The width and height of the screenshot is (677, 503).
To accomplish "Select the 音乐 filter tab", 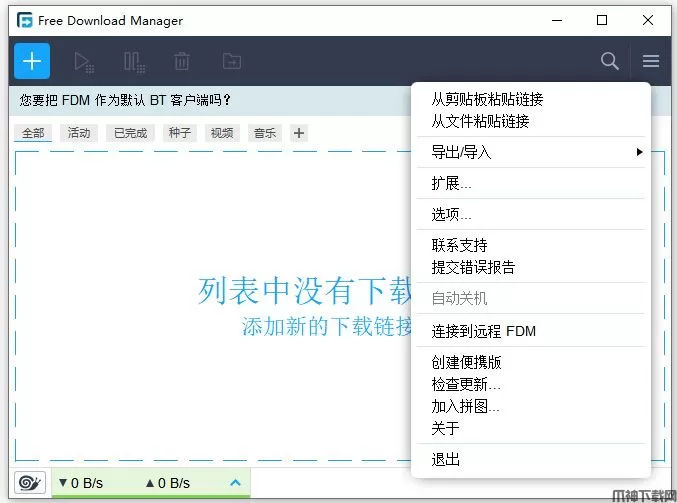I will (265, 133).
